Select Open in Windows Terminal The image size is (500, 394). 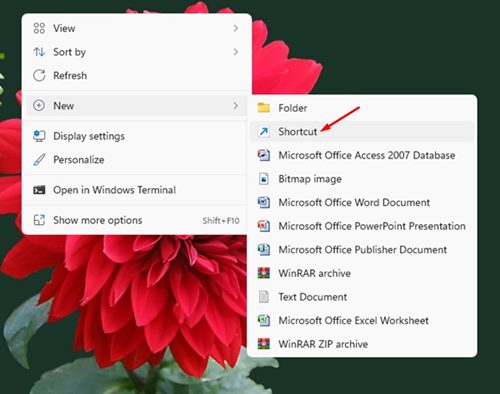[x=136, y=190]
